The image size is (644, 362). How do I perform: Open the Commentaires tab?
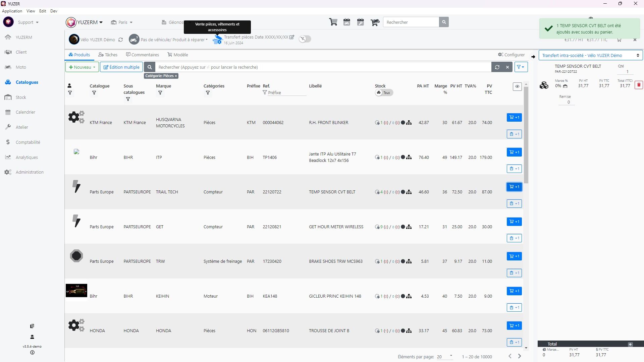pos(143,55)
